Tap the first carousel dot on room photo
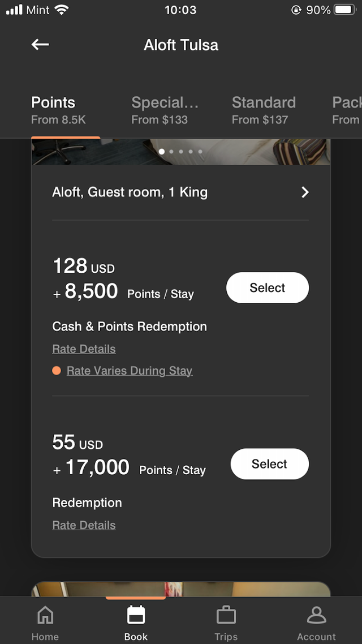 pyautogui.click(x=161, y=152)
